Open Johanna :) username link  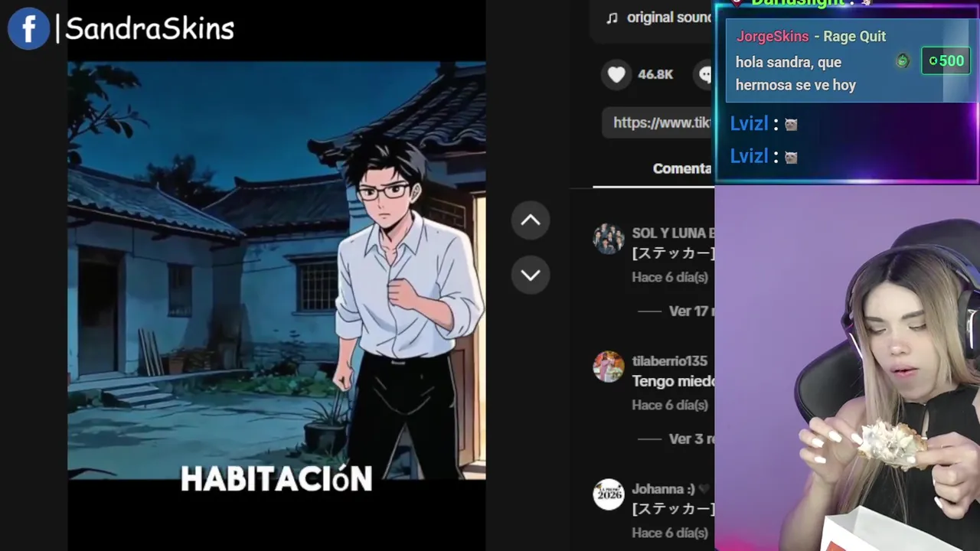[663, 488]
